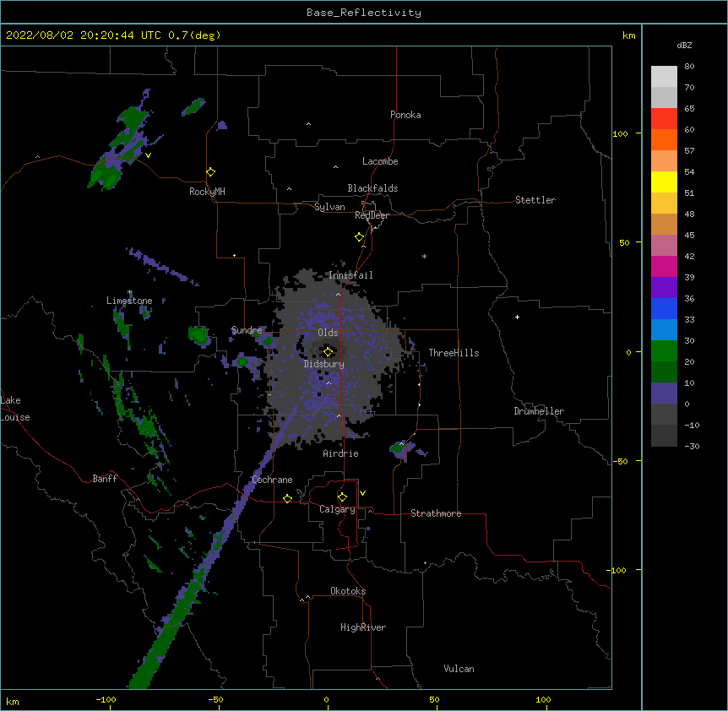Click the Strathmore city label
Viewport: 728px width, 711px height.
436,513
